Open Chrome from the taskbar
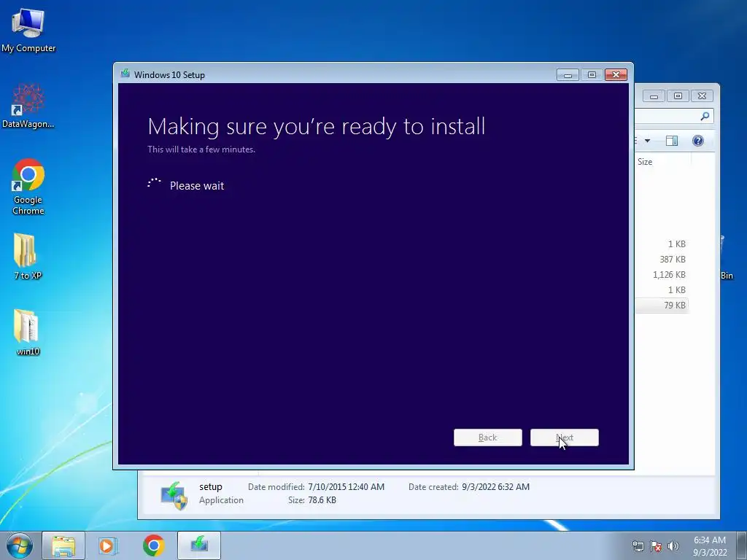The image size is (747, 560). [x=153, y=545]
